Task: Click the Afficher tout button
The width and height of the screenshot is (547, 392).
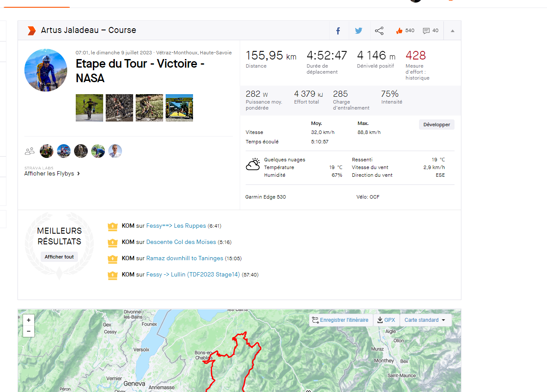Action: (59, 257)
